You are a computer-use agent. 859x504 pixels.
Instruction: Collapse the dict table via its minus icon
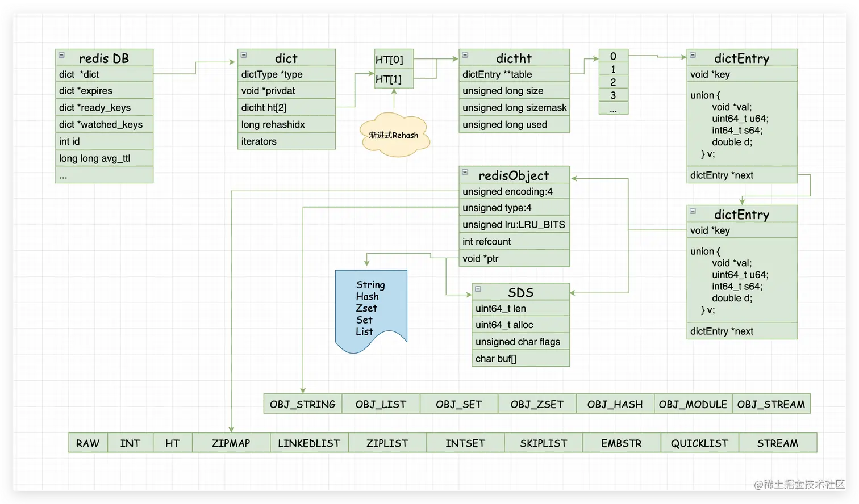(244, 56)
